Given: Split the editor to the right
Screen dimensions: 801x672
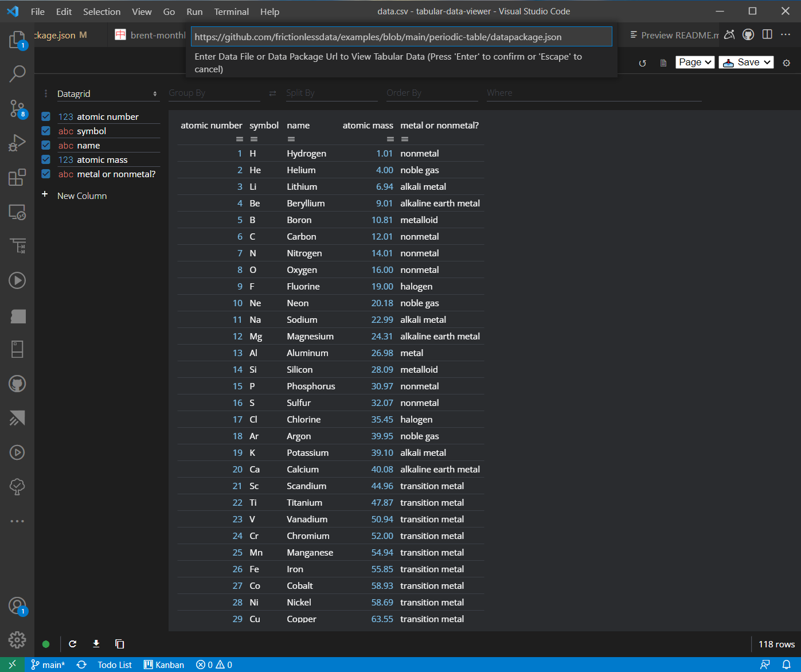Looking at the screenshot, I should coord(767,34).
